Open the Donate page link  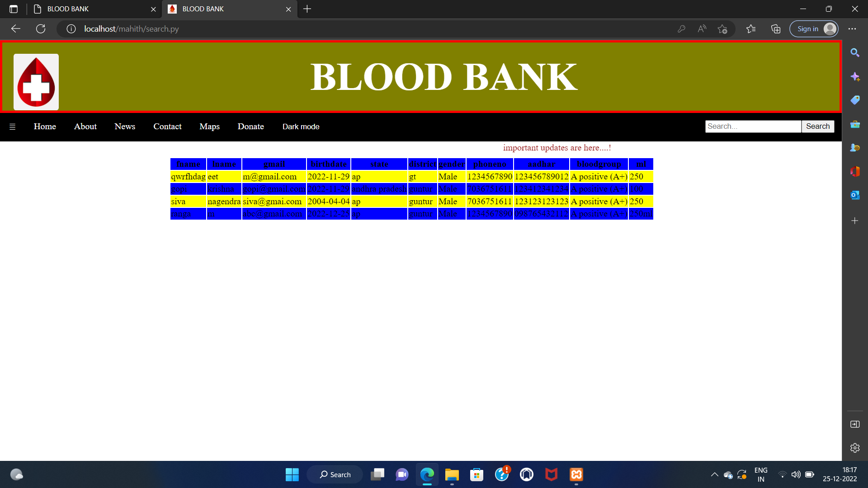pos(250,127)
